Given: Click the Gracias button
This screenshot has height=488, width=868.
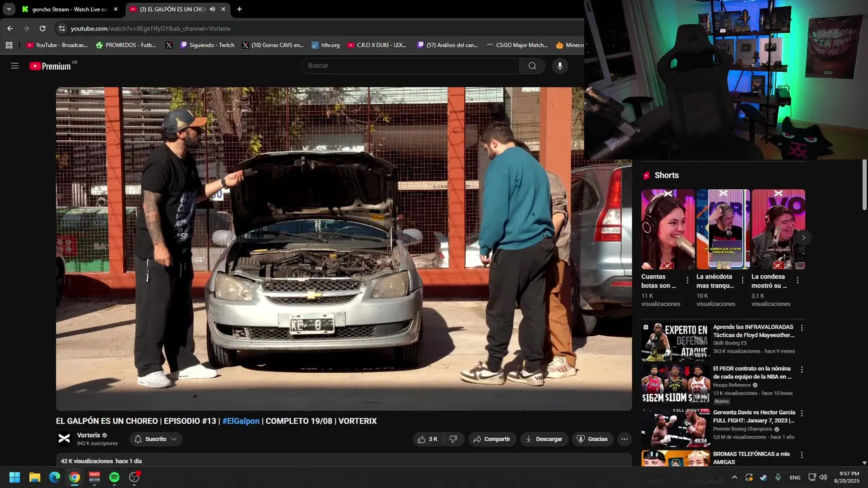Looking at the screenshot, I should pyautogui.click(x=592, y=439).
